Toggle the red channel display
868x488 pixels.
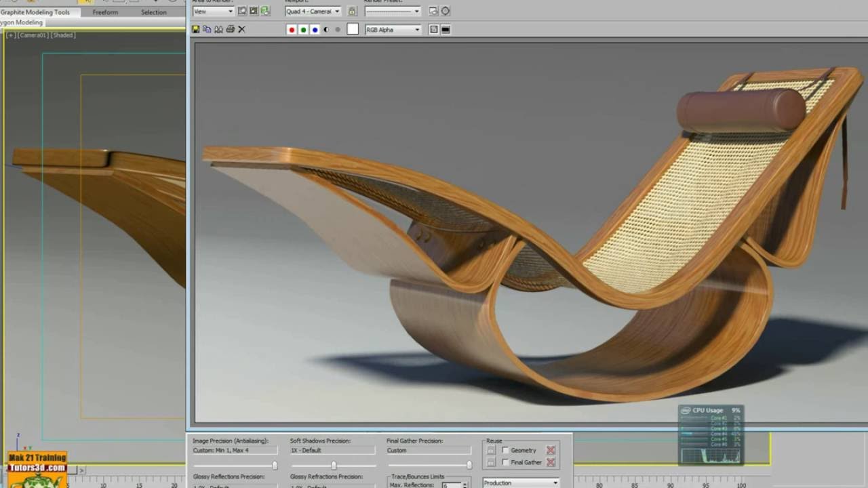(292, 30)
